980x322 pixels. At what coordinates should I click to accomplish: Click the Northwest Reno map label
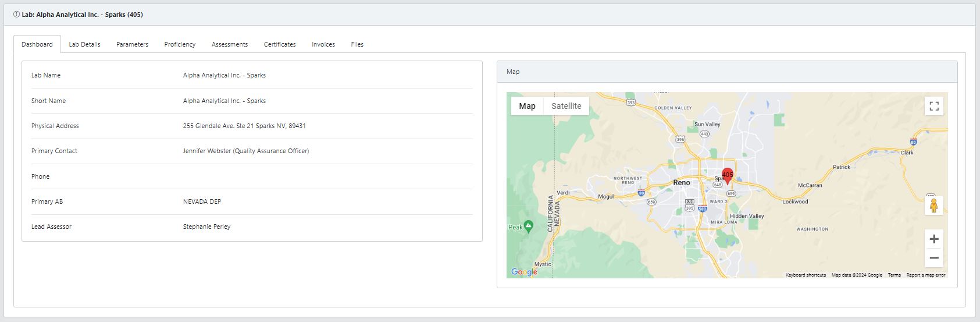tap(628, 180)
